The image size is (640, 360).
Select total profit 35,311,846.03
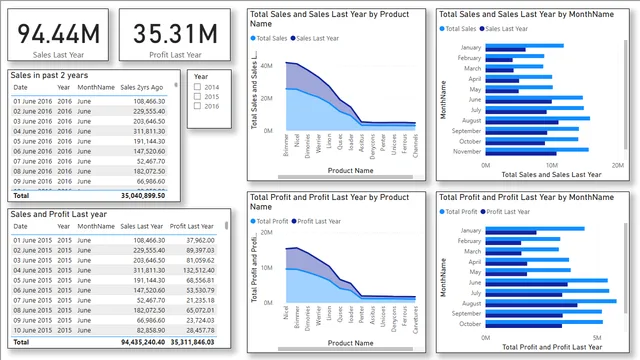point(192,342)
